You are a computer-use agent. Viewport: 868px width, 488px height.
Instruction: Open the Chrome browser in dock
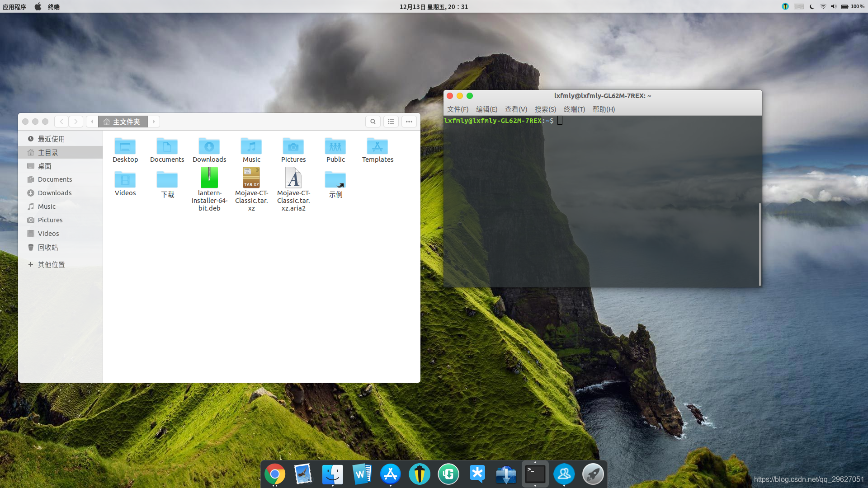274,474
